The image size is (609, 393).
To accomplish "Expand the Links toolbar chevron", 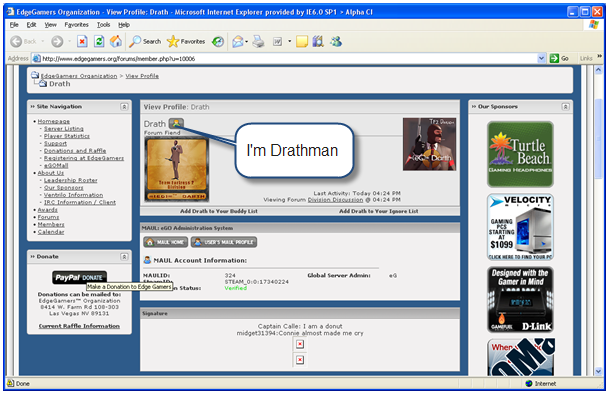I will 599,57.
